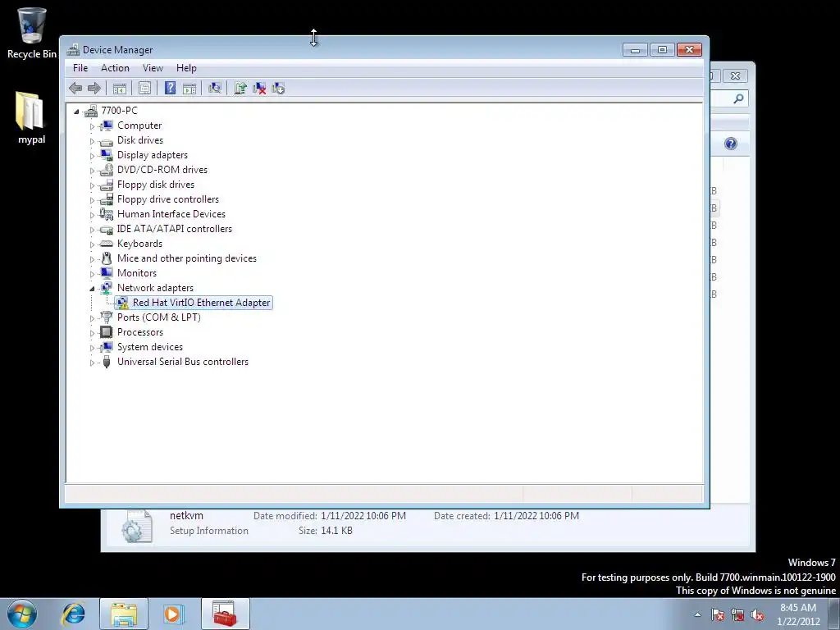
Task: Click the Ports (COM & LPT) icon
Action: point(107,317)
